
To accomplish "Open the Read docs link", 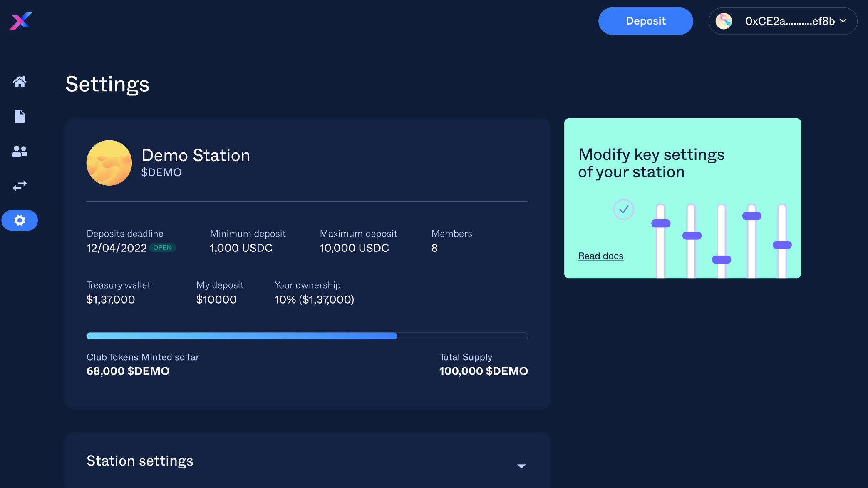I will pyautogui.click(x=600, y=256).
